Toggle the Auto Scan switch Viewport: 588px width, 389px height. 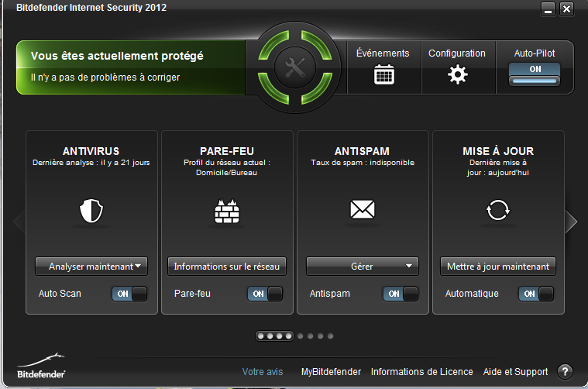[129, 294]
